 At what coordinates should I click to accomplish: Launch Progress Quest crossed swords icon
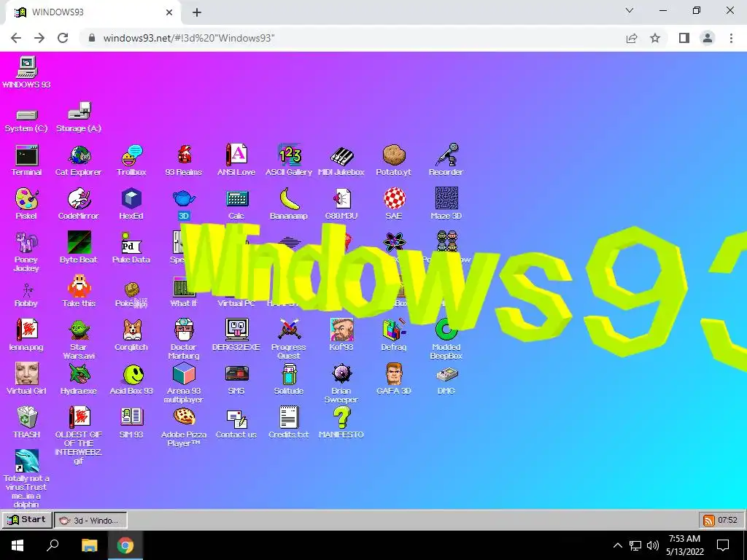point(289,330)
